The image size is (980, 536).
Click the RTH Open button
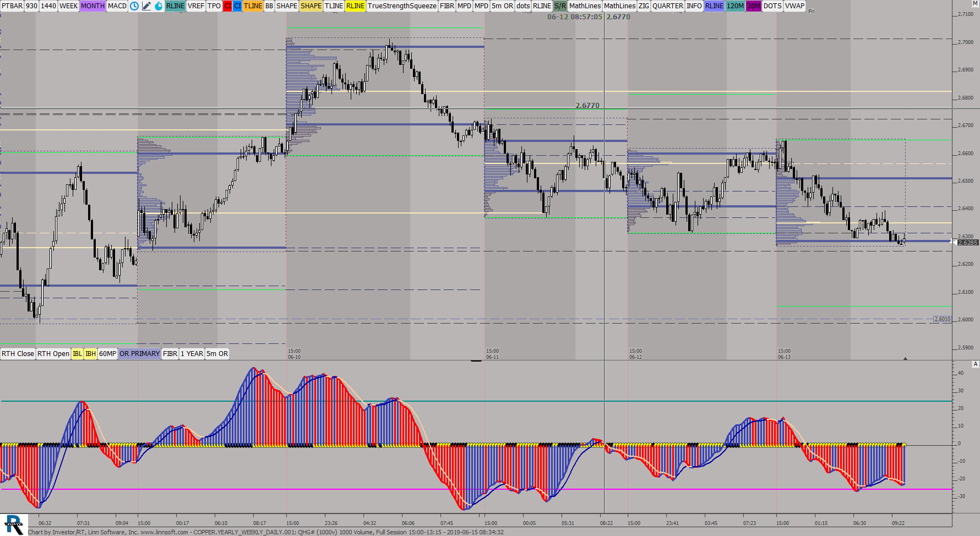click(x=53, y=354)
